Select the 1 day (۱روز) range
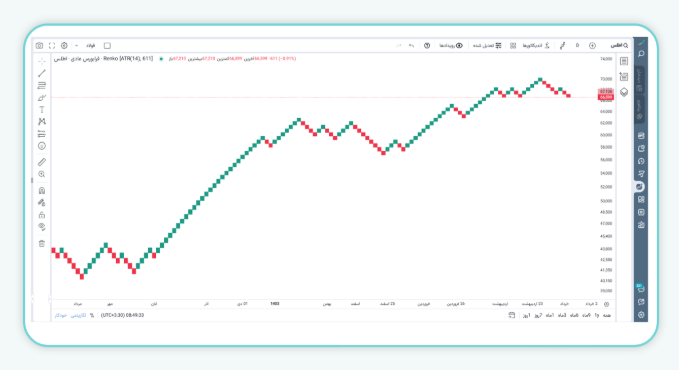Screen dimensions: 679x370 526,315
